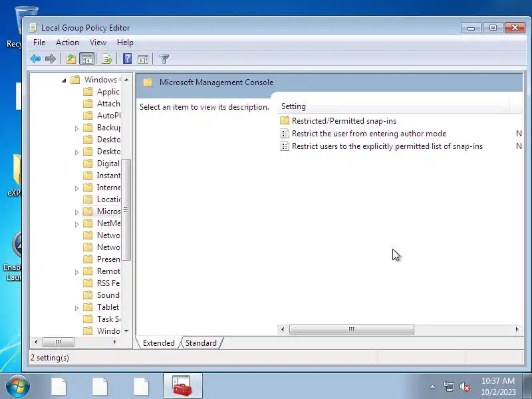Screen dimensions: 532x399
Task: Expand the Remote folder node
Action: click(76, 272)
